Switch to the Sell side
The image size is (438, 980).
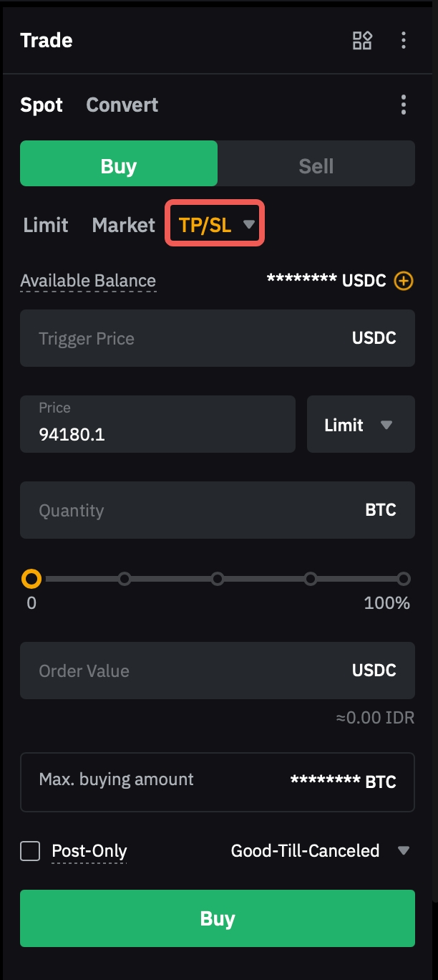pos(316,166)
